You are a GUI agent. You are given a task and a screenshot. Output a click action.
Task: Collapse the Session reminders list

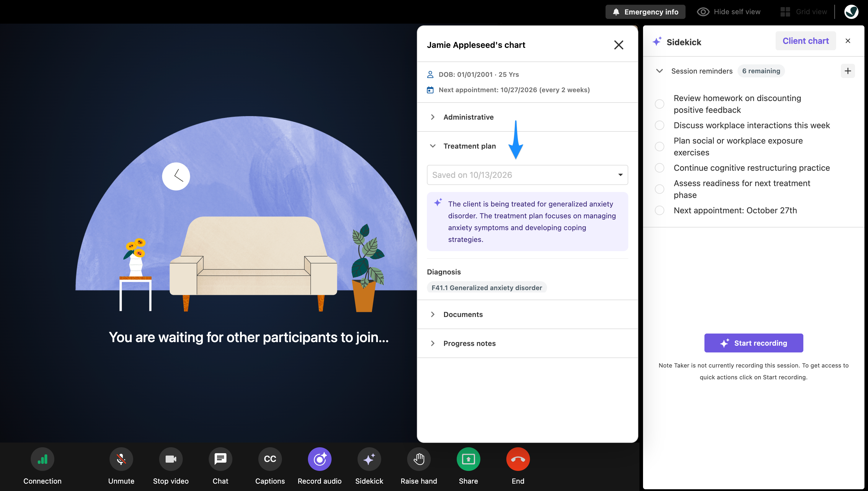(660, 71)
